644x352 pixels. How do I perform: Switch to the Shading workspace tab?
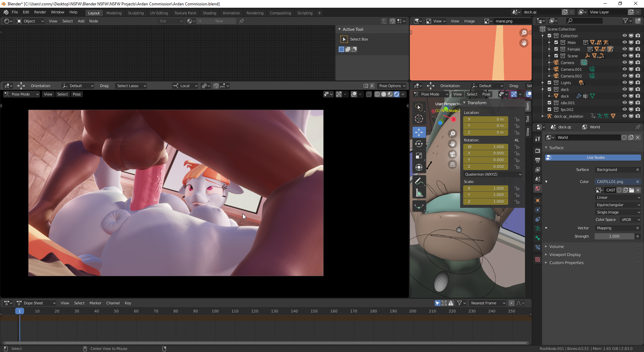tap(209, 13)
